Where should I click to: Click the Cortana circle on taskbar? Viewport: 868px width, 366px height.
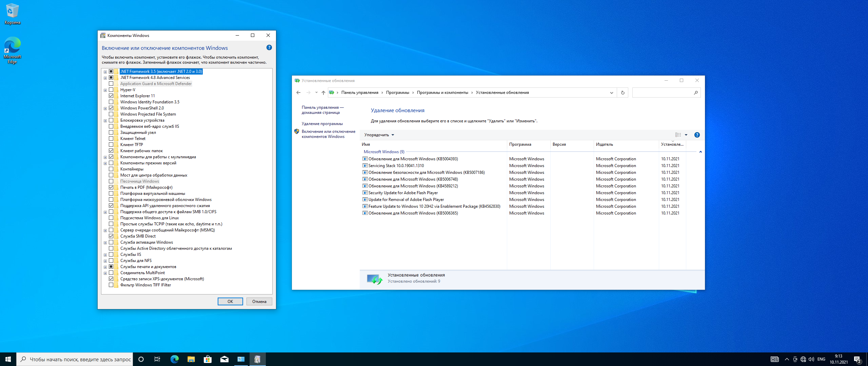point(141,359)
